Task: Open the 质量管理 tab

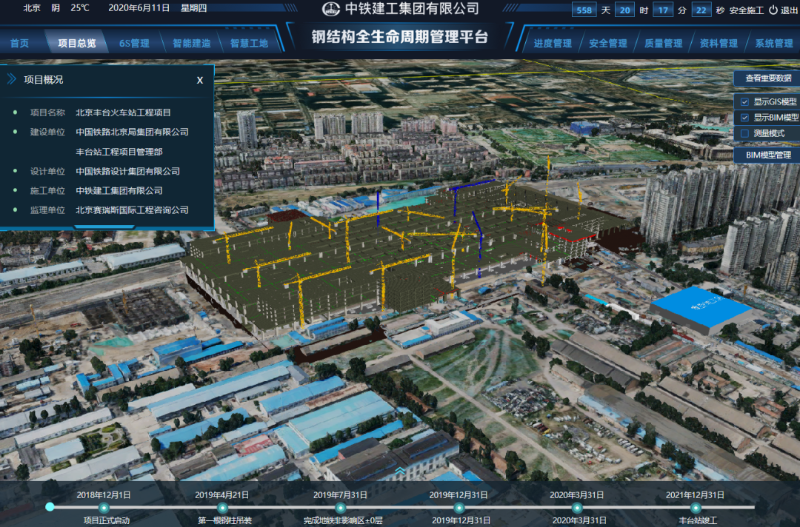Action: (x=663, y=43)
